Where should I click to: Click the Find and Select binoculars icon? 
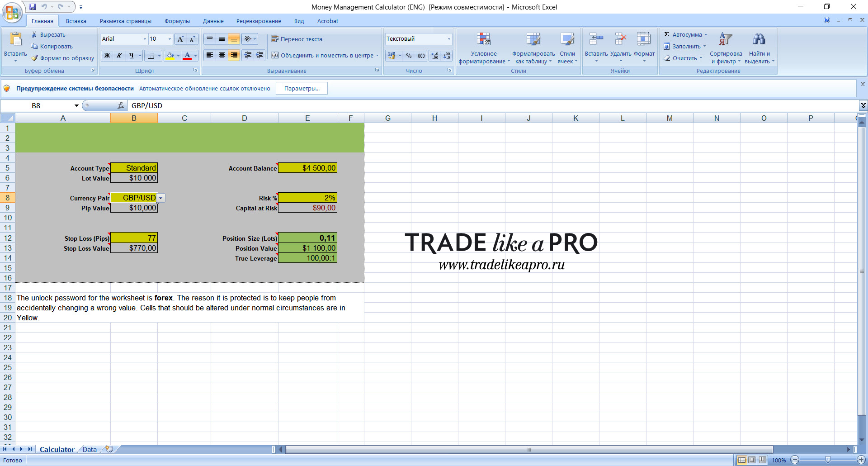759,39
